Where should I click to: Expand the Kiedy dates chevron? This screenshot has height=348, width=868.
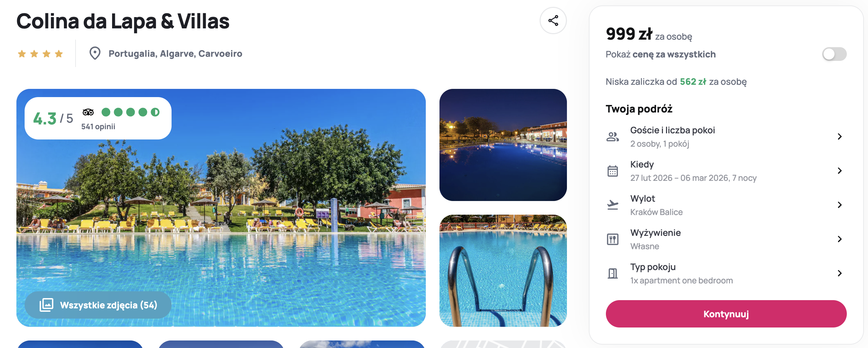coord(840,171)
